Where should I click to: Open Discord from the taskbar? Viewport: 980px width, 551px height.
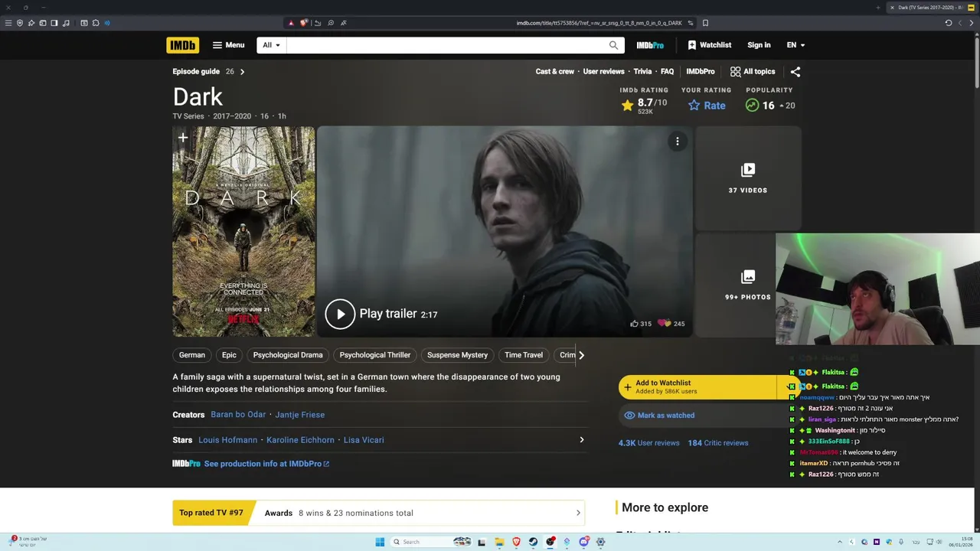tap(583, 542)
